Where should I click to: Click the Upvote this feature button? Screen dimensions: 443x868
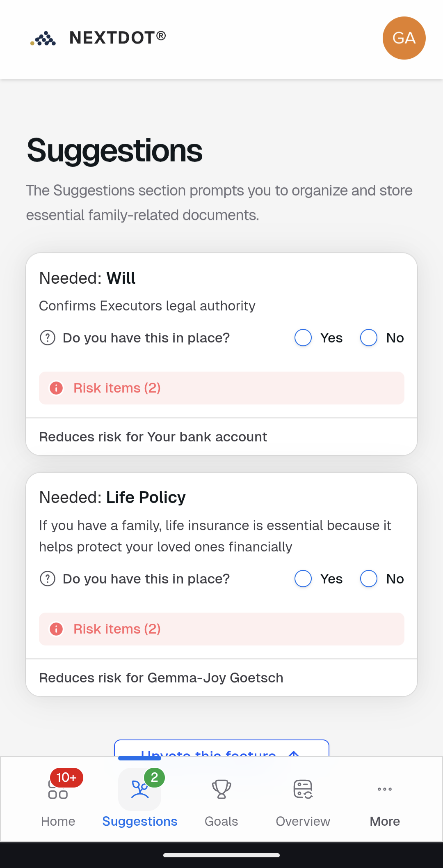click(221, 749)
